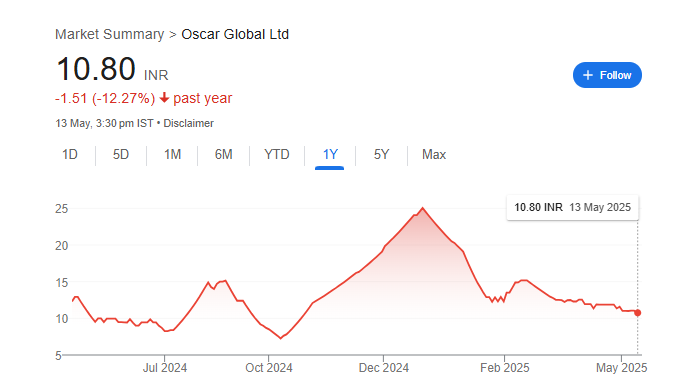Click the 10.80 price value
The height and width of the screenshot is (390, 690).
(96, 69)
